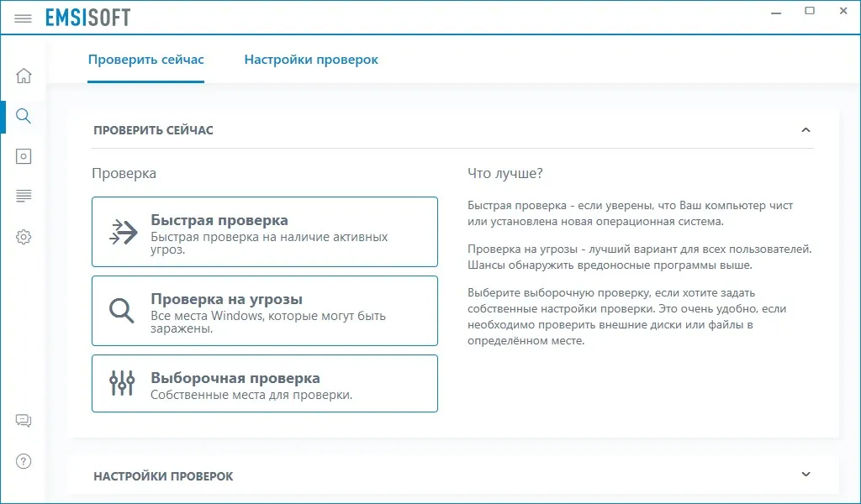Image resolution: width=861 pixels, height=504 pixels.
Task: Start Проверка на угрозы scan
Action: point(265,311)
